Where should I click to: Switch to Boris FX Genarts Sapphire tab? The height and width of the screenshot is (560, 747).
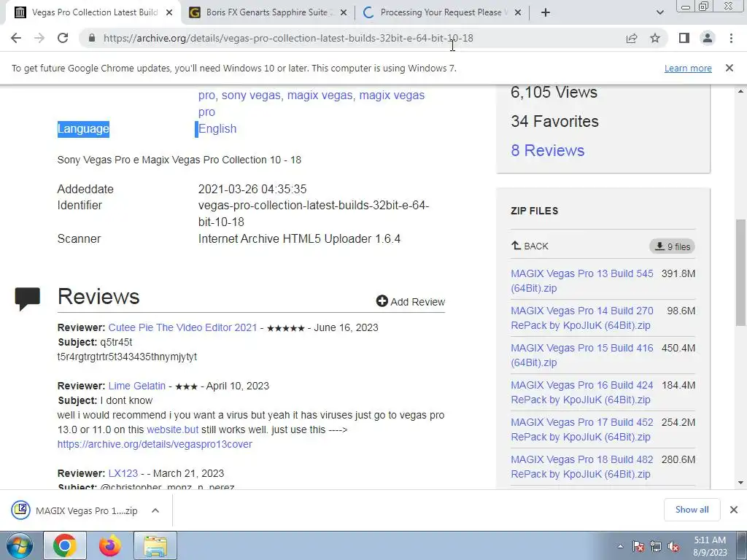coord(268,12)
